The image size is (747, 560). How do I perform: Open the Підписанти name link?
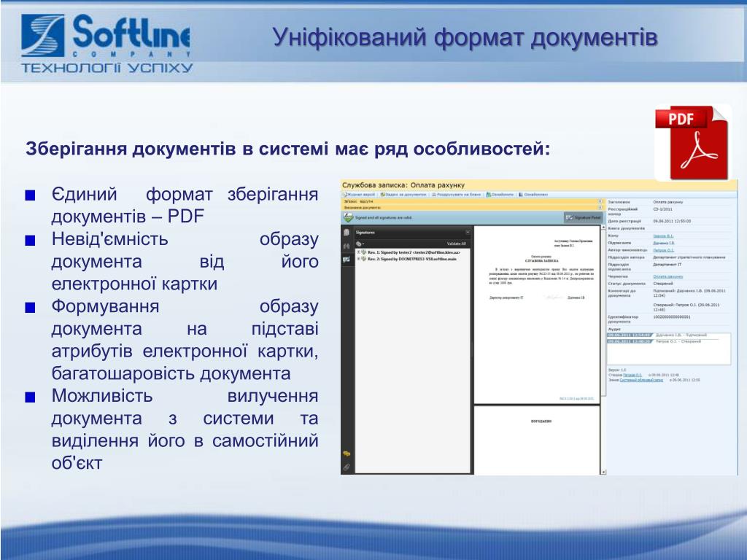664,243
